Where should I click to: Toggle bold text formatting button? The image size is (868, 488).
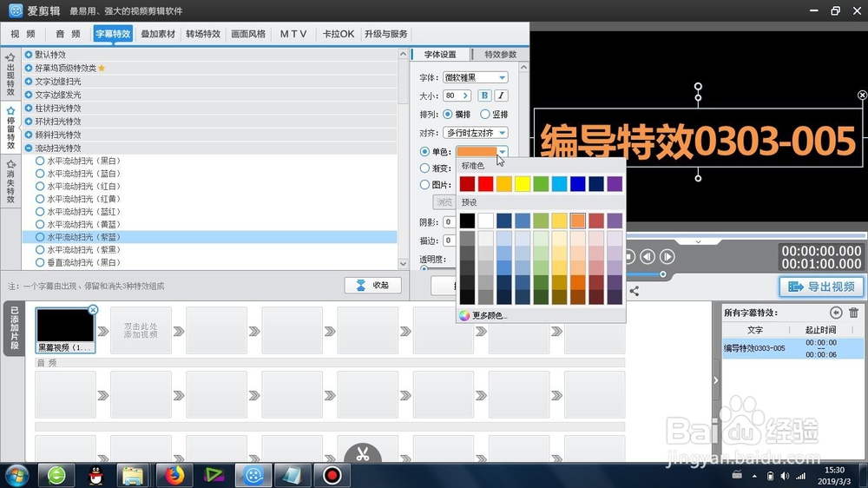[484, 96]
